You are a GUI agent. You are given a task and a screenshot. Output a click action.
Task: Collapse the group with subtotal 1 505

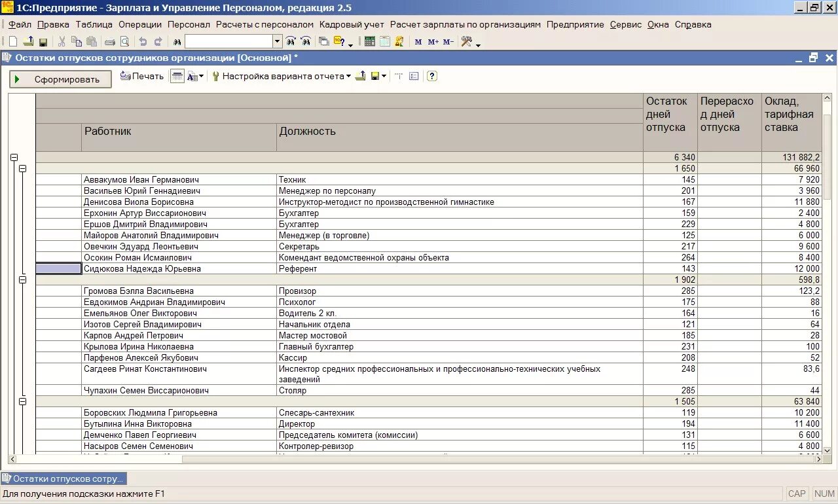(22, 401)
